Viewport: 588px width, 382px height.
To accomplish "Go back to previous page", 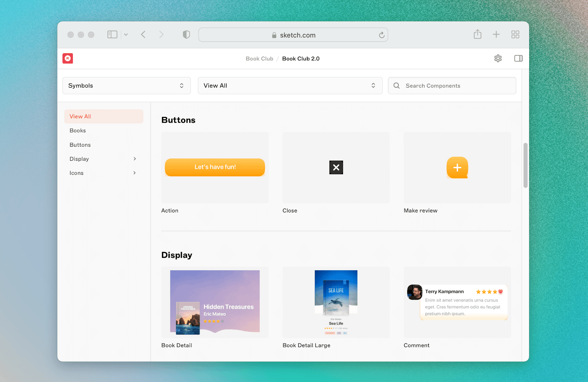I will (x=143, y=35).
